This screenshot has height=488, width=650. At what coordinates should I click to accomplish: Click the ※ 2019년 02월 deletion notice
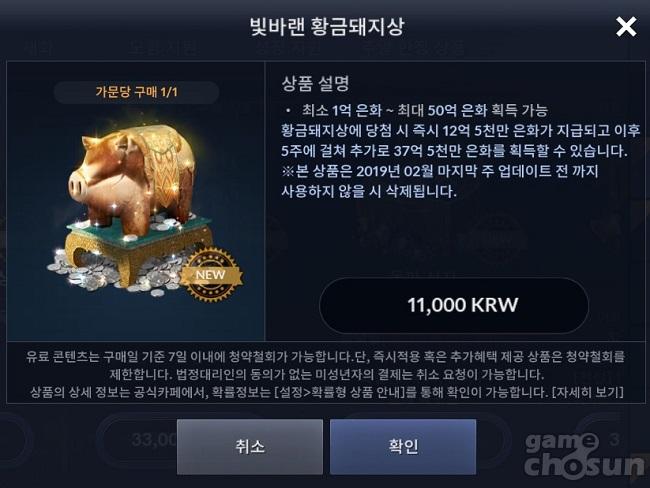pos(440,181)
